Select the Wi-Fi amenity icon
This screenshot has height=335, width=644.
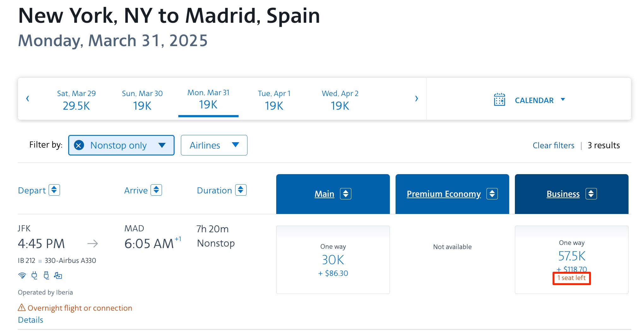(22, 276)
